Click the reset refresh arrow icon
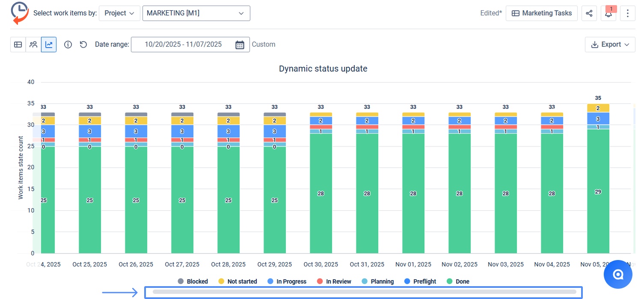The width and height of the screenshot is (644, 299). 83,45
